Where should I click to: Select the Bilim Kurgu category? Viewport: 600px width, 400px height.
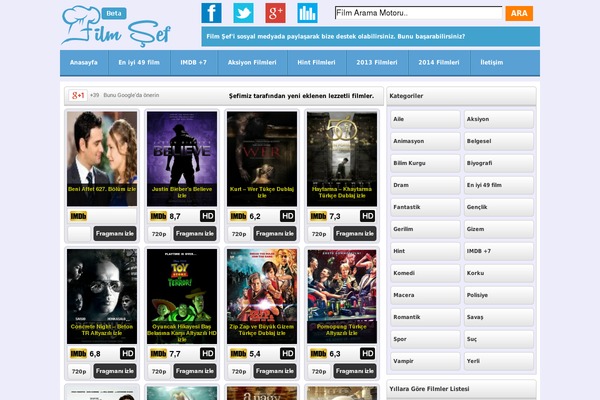click(425, 163)
